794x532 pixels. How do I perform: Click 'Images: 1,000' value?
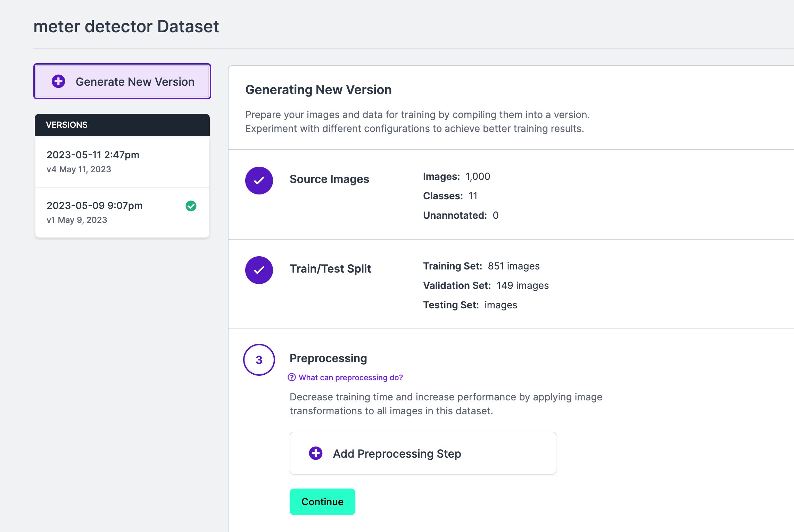[x=456, y=176]
